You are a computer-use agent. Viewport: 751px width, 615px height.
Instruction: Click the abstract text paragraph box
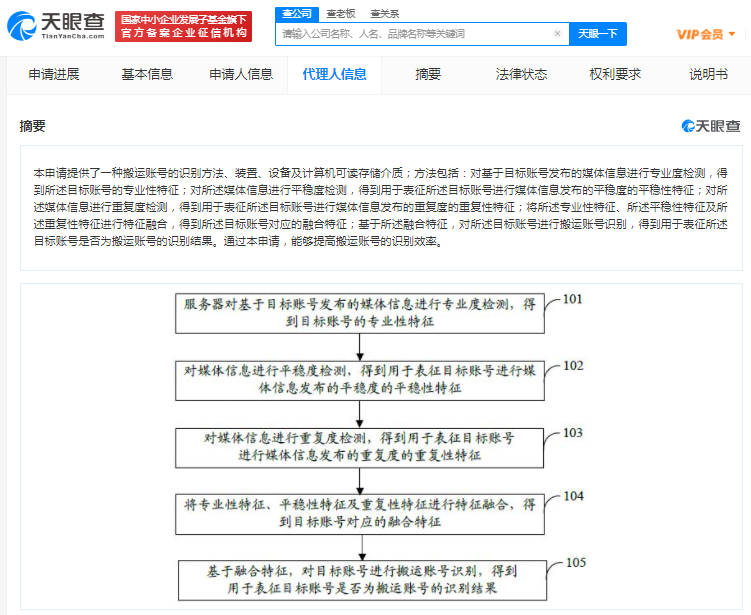coord(381,206)
